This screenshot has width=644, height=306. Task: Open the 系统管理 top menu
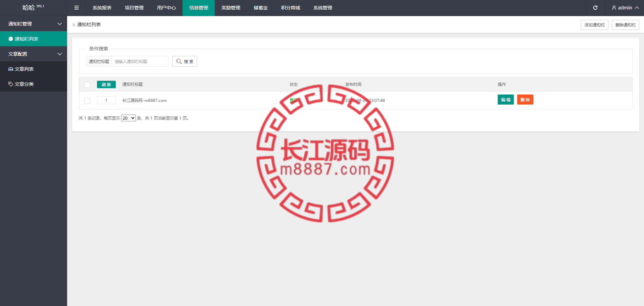tap(323, 8)
